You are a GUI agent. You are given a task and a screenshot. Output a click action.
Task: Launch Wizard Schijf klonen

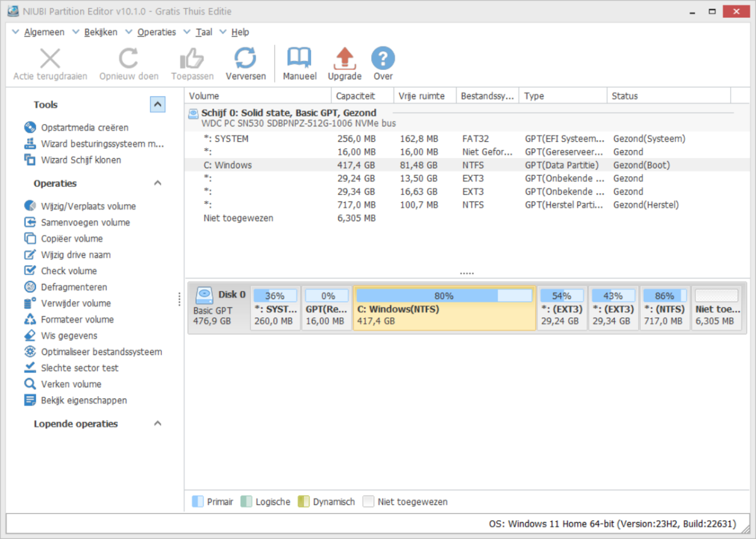(x=81, y=160)
